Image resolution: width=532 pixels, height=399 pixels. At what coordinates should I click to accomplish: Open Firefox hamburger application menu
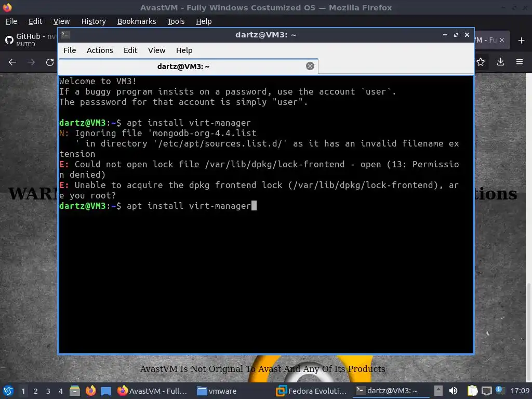[520, 62]
